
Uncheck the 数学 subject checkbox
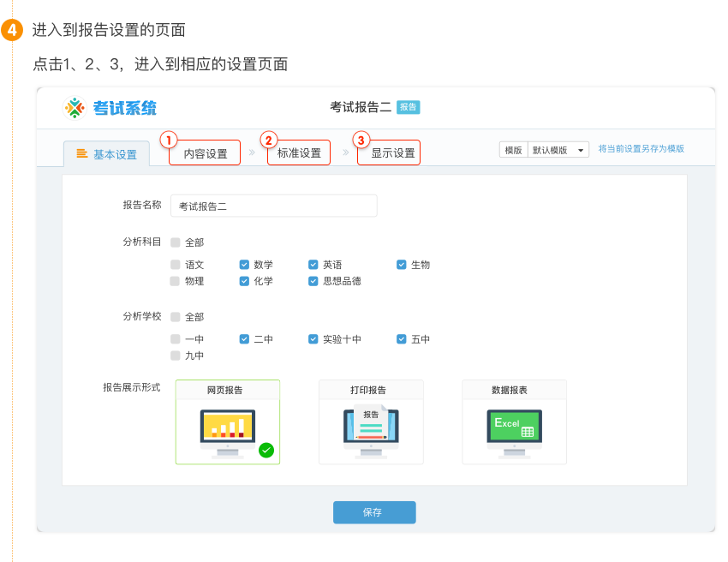[244, 265]
